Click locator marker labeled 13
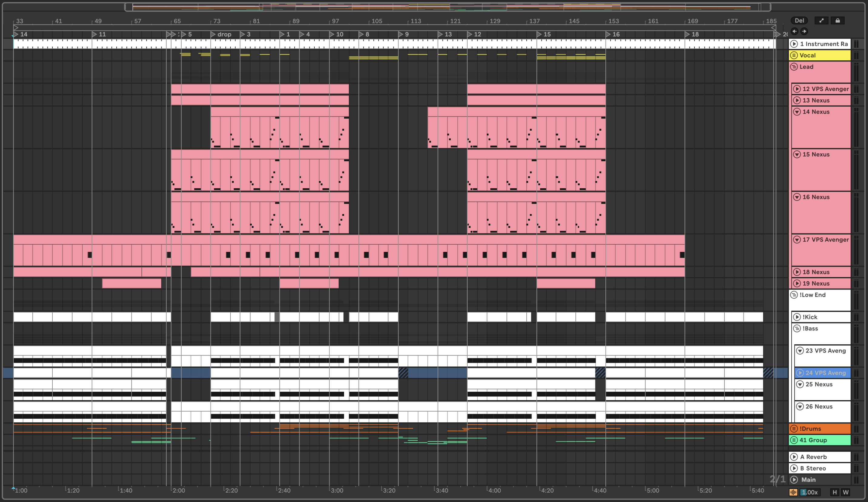 tap(445, 34)
